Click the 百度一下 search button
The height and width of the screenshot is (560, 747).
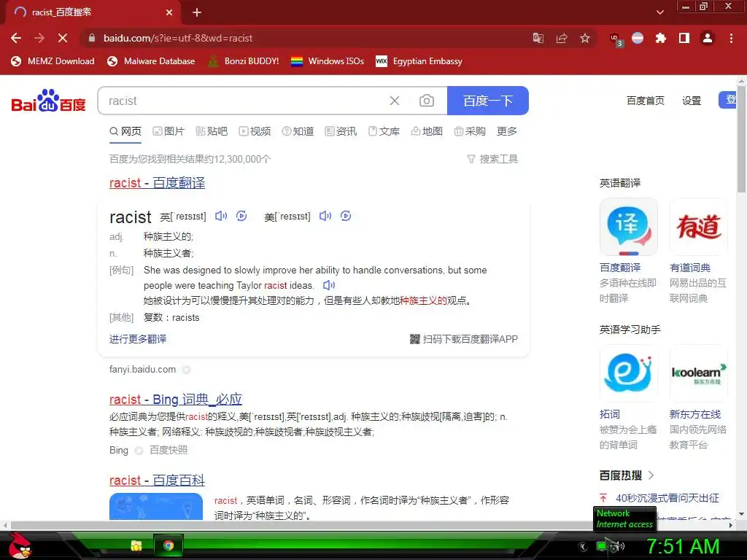pos(488,101)
